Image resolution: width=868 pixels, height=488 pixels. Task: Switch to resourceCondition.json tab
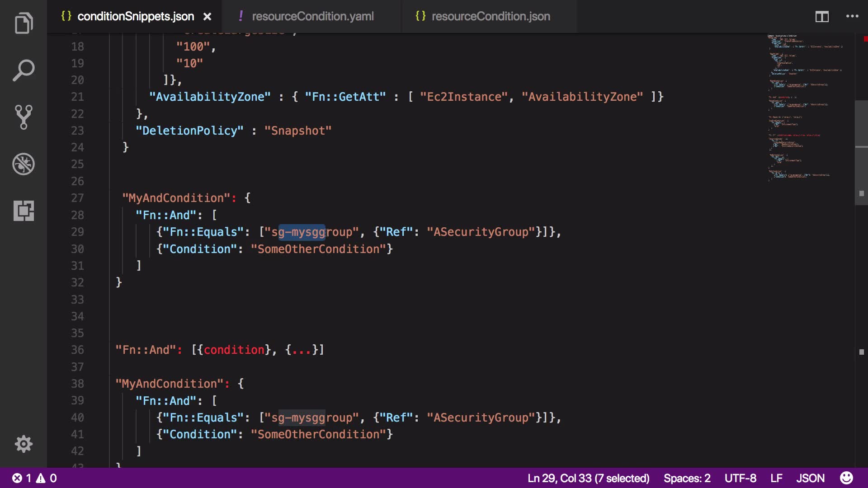pos(491,16)
